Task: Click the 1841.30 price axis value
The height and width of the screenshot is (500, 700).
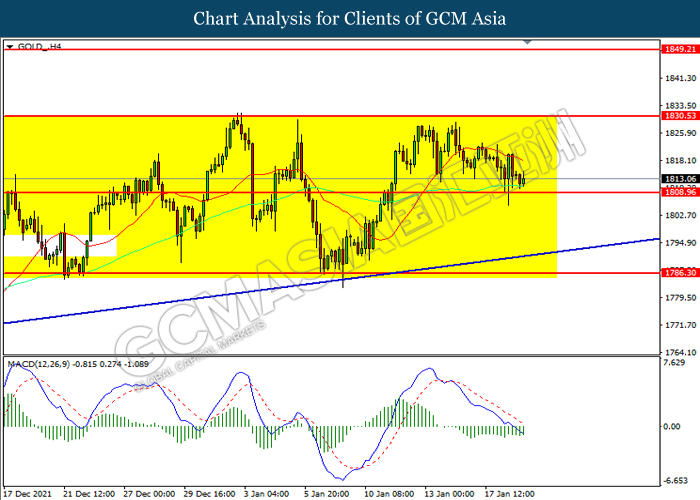Action: point(680,78)
